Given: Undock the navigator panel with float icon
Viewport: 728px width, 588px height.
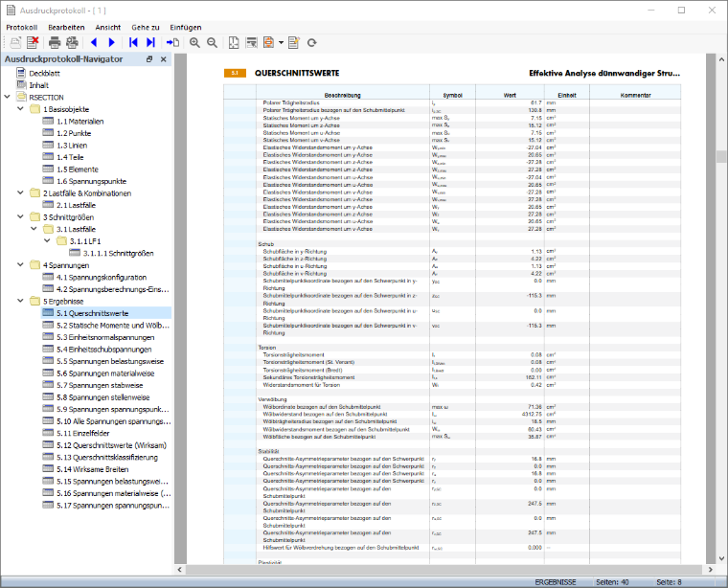Looking at the screenshot, I should (149, 59).
